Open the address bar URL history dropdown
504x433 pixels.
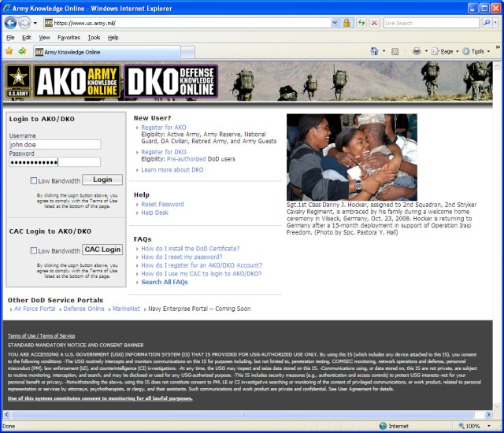tap(335, 23)
